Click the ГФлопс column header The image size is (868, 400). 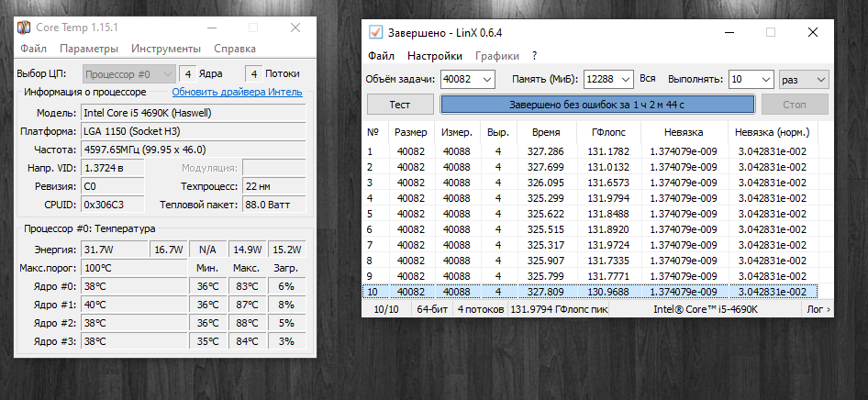click(608, 132)
